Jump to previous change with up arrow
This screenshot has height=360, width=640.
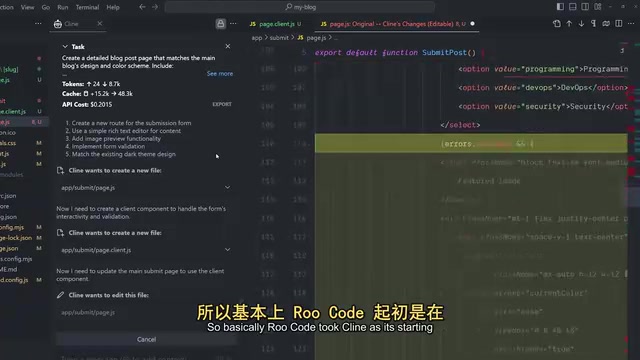point(569,24)
